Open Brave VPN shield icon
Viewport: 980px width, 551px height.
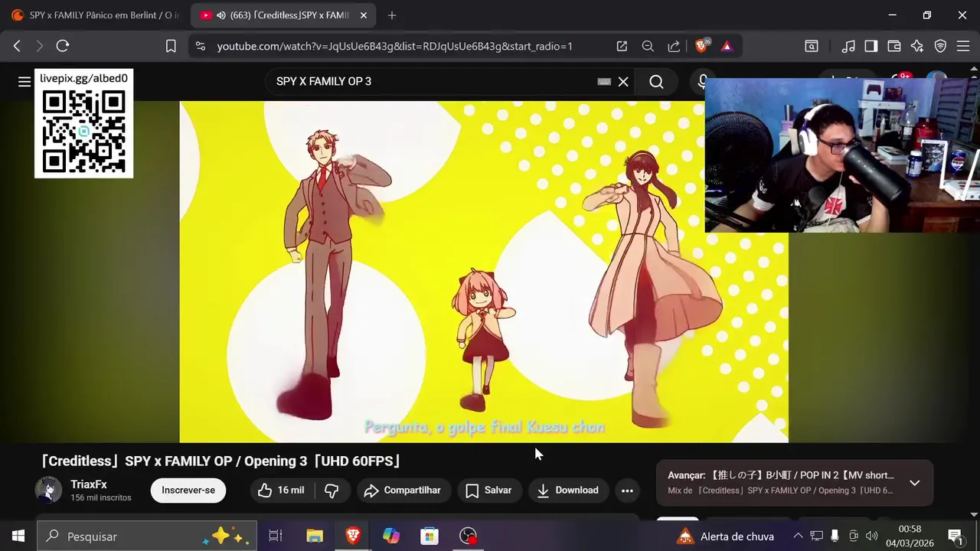coord(940,46)
